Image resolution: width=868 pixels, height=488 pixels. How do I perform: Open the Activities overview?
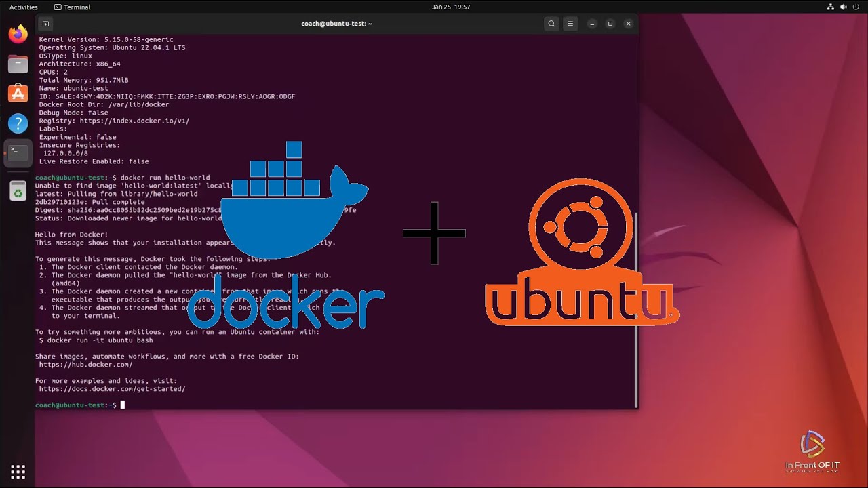click(23, 7)
